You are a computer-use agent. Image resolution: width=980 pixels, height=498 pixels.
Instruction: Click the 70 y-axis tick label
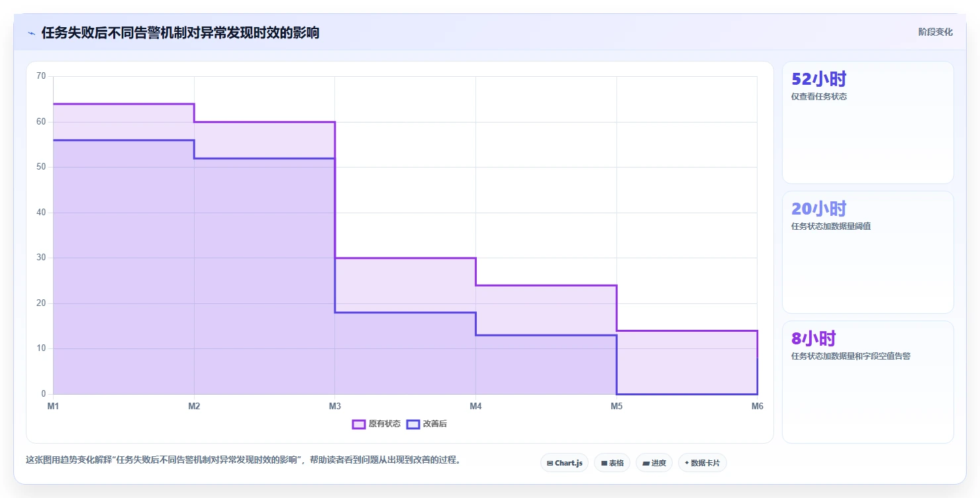click(x=41, y=76)
